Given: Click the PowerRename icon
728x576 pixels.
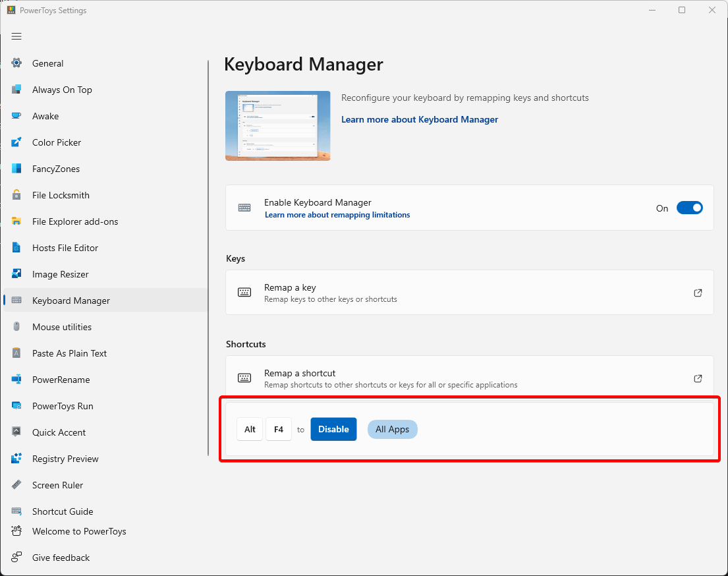Looking at the screenshot, I should click(x=16, y=380).
